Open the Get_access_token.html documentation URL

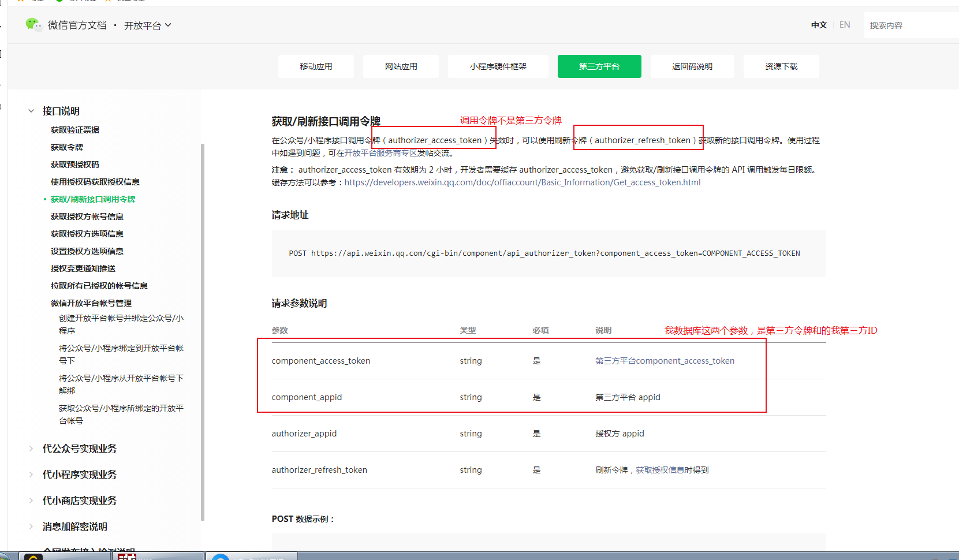(x=523, y=182)
